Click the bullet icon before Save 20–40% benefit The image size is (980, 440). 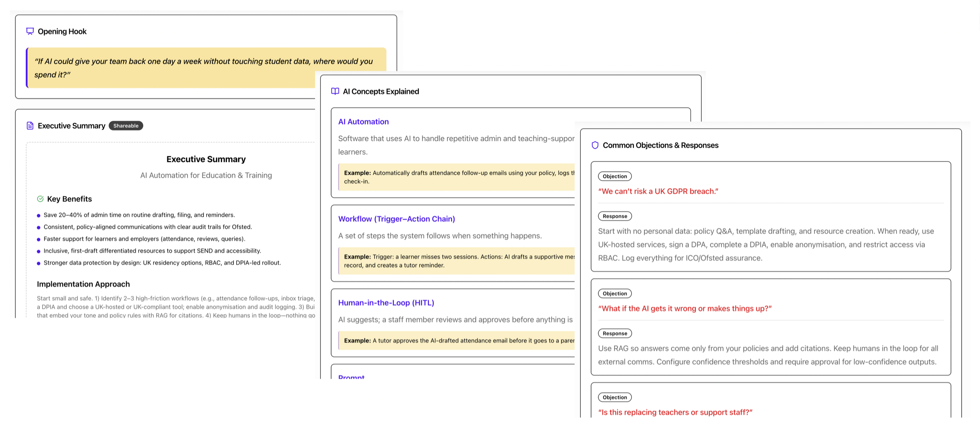pyautogui.click(x=38, y=215)
